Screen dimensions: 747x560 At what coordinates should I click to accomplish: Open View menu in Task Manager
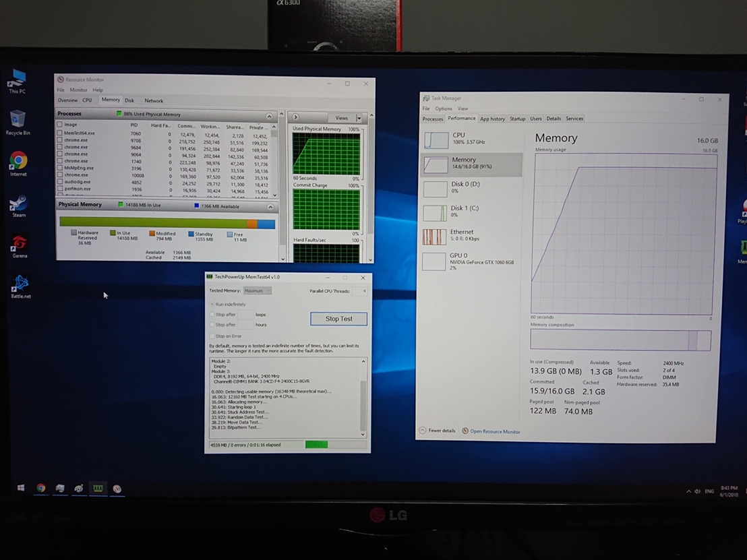coord(462,108)
